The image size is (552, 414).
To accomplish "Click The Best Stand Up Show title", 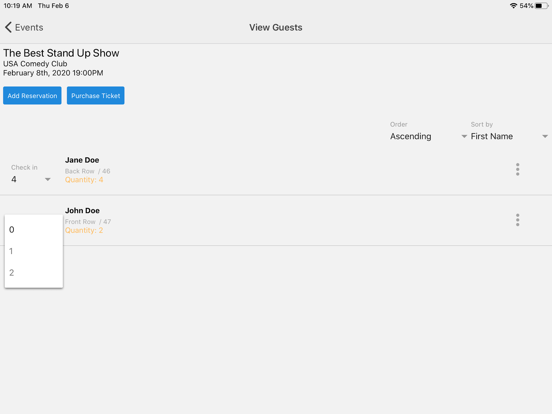I will [61, 53].
